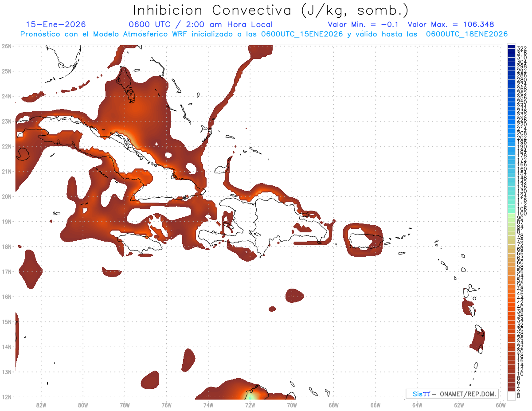Click the 19N latitude label
Image resolution: width=532 pixels, height=411 pixels.
click(x=7, y=221)
